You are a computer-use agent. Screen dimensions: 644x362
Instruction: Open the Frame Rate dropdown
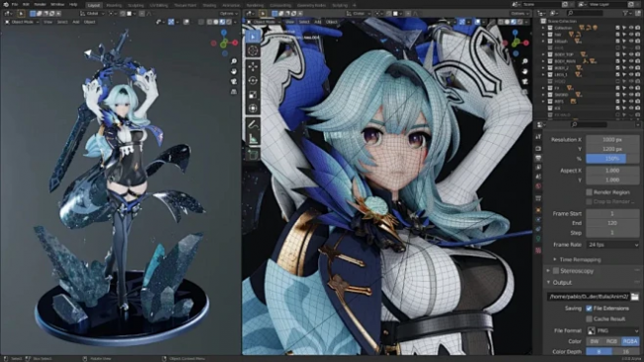[613, 244]
